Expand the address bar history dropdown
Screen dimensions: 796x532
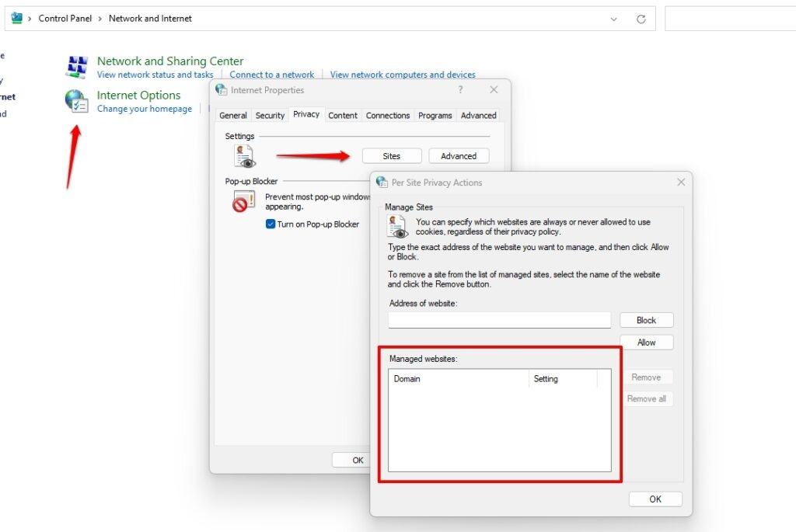[614, 19]
